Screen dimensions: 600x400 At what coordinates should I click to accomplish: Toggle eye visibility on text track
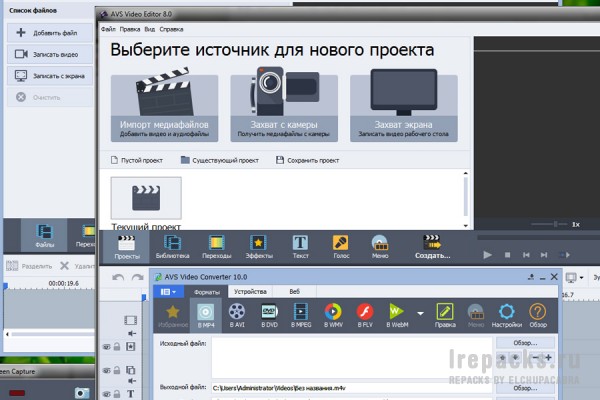[107, 394]
